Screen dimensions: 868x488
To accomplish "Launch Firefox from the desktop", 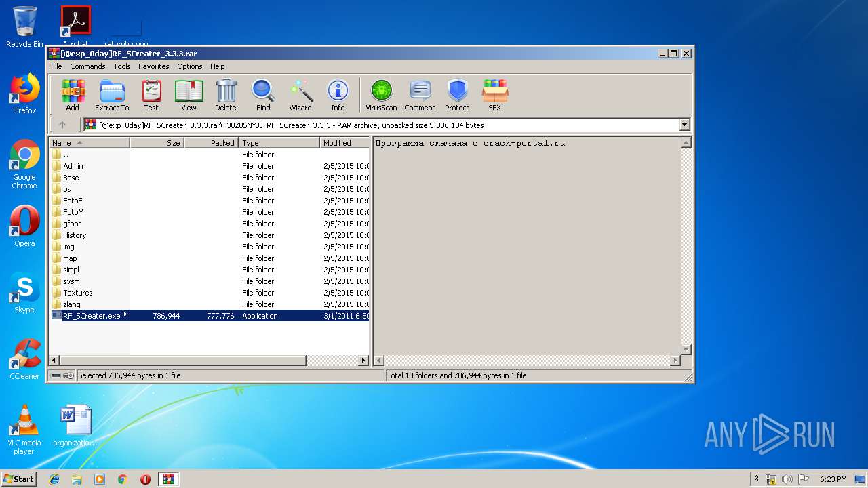I will (x=24, y=94).
